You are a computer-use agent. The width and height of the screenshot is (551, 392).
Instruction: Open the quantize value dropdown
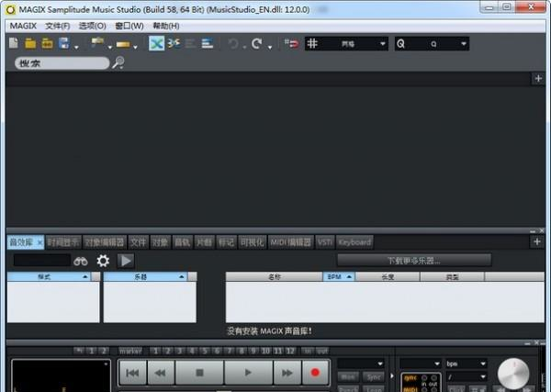(464, 44)
